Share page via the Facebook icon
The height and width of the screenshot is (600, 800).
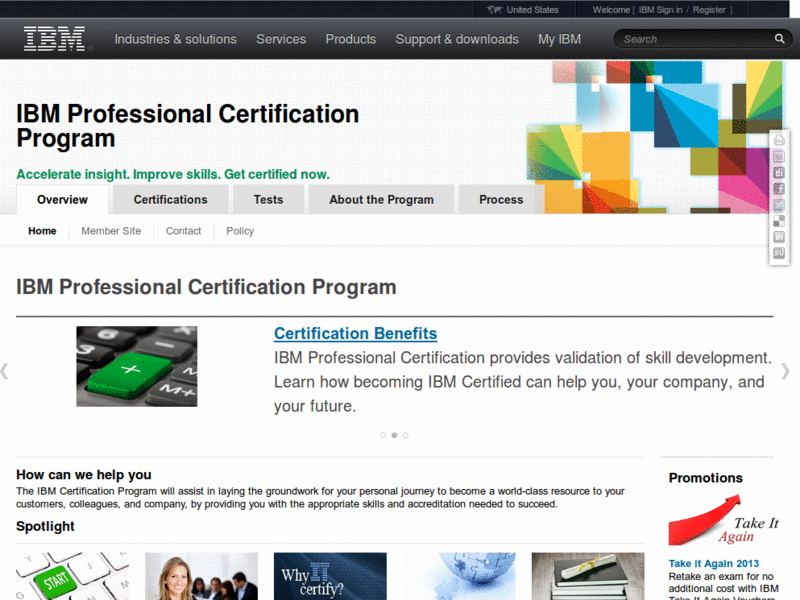(779, 189)
